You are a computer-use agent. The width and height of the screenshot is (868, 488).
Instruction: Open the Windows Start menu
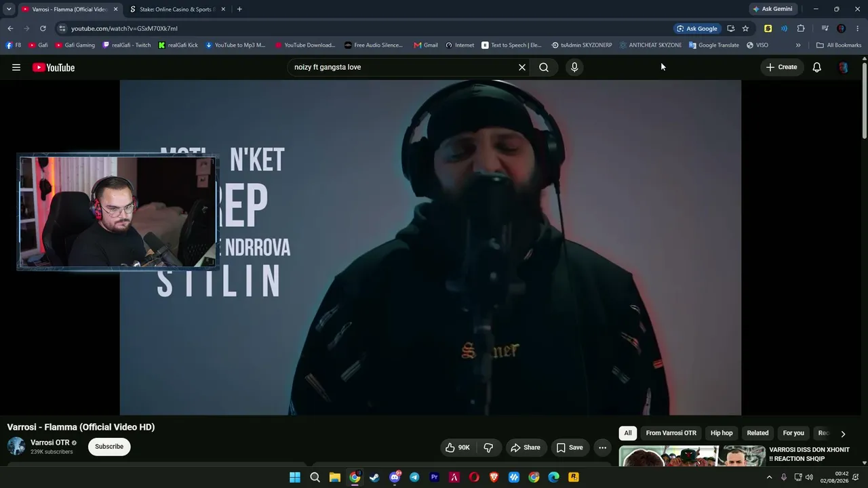click(x=295, y=477)
